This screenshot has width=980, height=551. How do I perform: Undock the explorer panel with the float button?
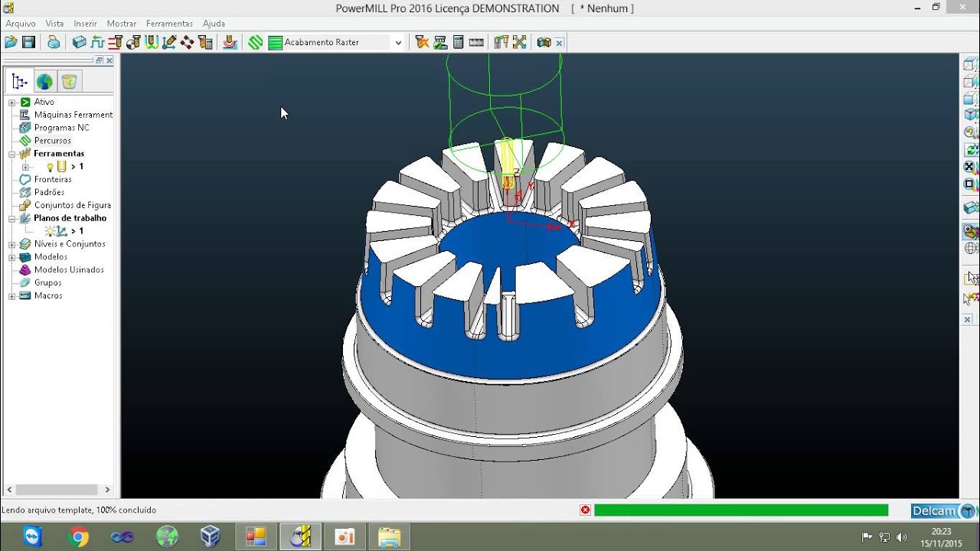(99, 60)
